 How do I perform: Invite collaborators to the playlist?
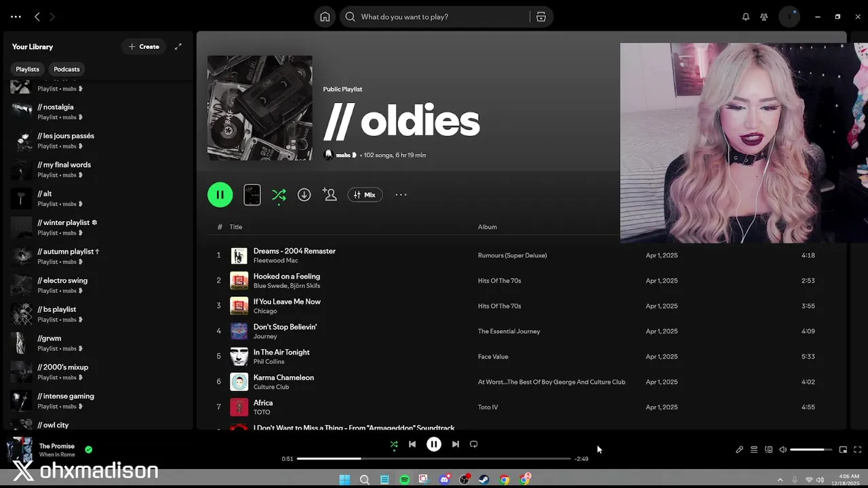(x=330, y=195)
